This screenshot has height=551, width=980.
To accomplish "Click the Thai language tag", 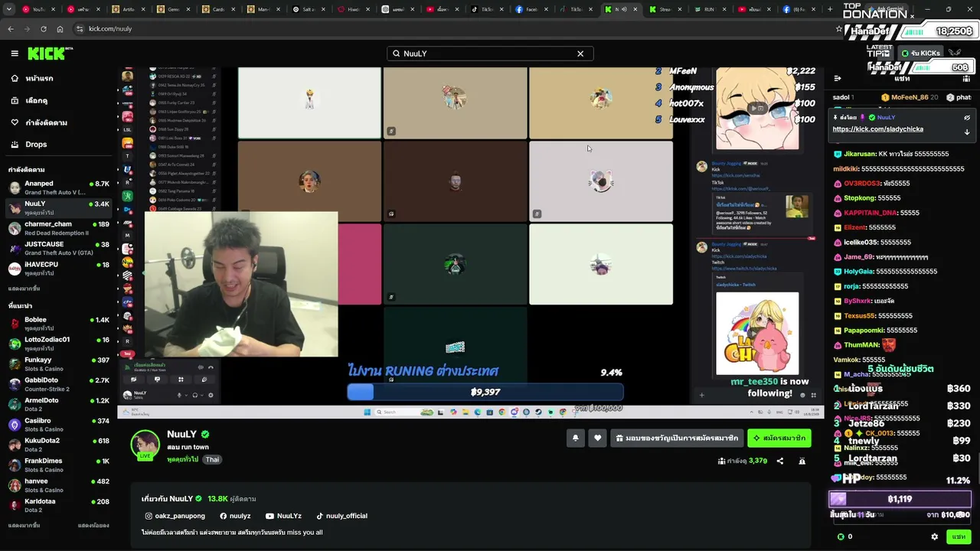I will [212, 459].
